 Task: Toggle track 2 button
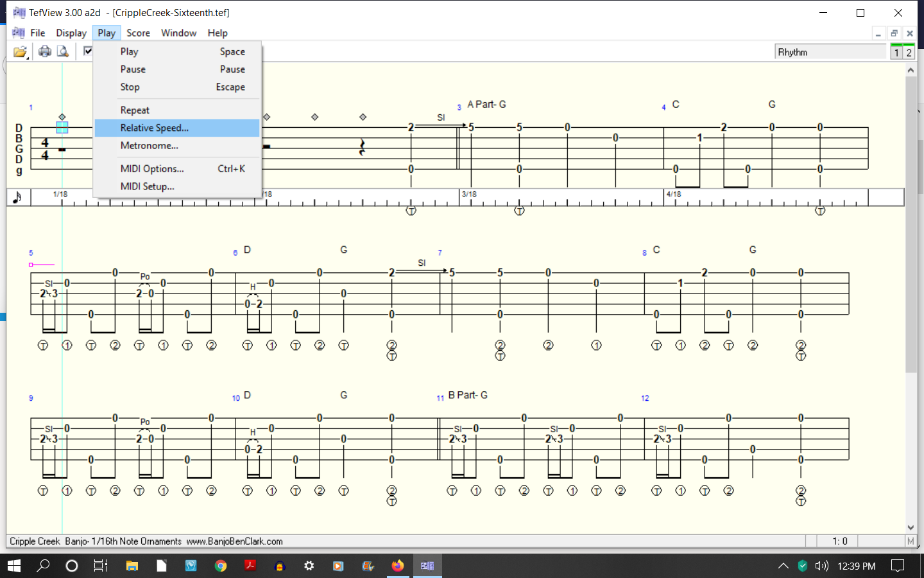[x=909, y=52]
